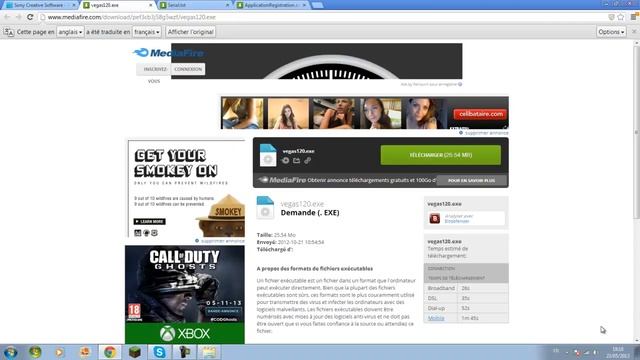This screenshot has height=360, width=640.
Task: Go back to previous page
Action: pyautogui.click(x=7, y=17)
